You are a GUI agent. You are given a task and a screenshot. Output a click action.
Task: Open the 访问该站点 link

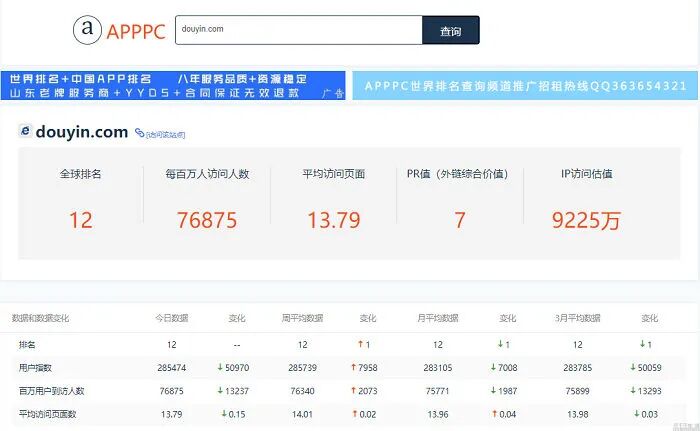pos(165,134)
